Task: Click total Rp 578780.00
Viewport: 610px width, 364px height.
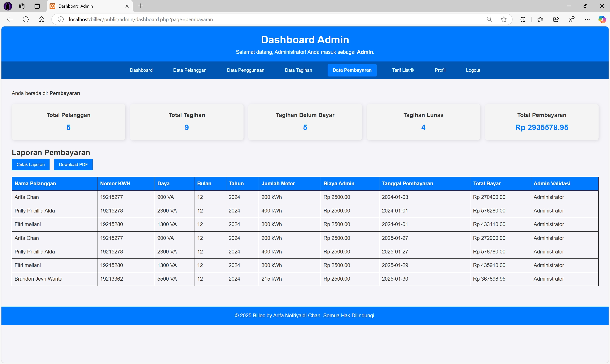Action: click(489, 252)
